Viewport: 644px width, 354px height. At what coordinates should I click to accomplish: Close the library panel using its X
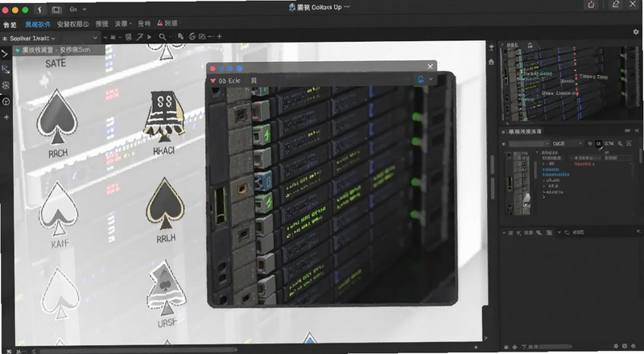pyautogui.click(x=637, y=130)
